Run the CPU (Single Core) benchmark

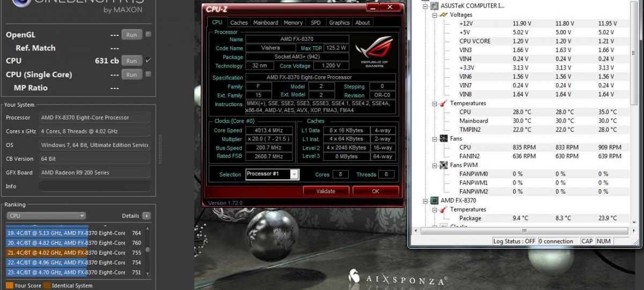coord(131,75)
